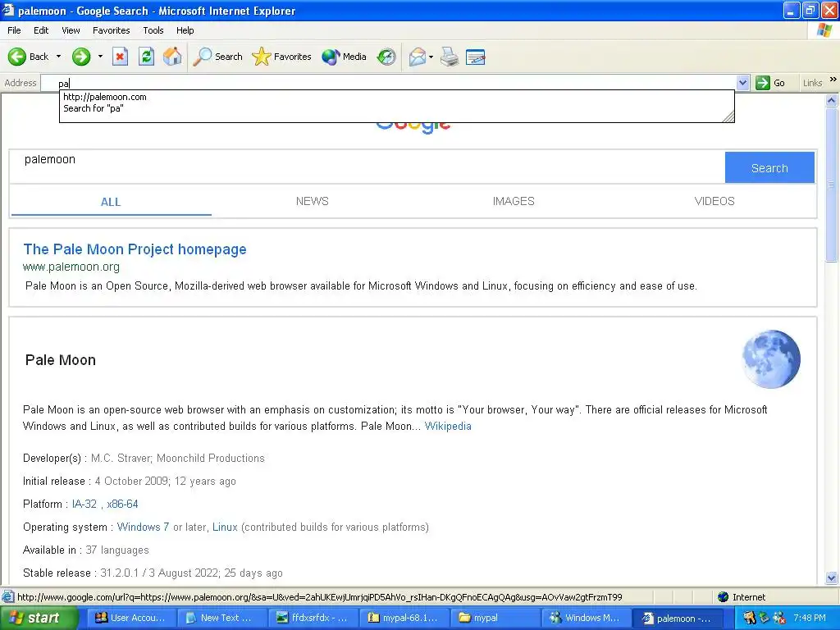
Task: Switch to the NEWS results tab
Action: click(x=313, y=202)
